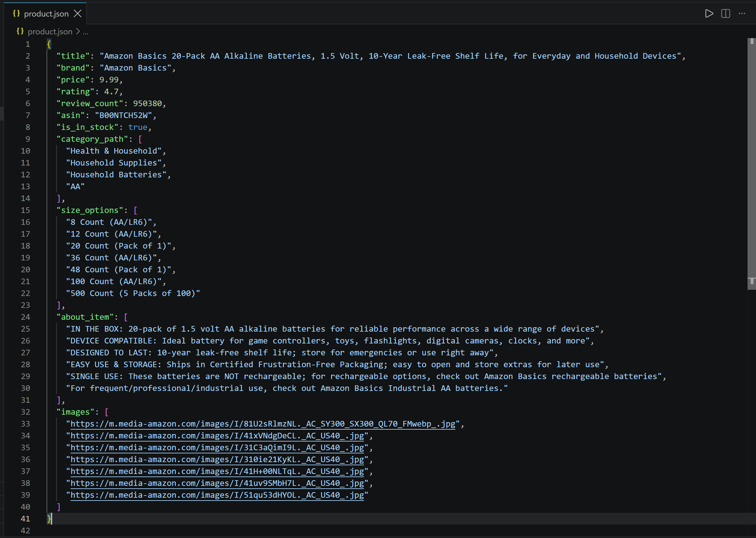Screen dimensions: 756x538
Task: Click the closing curly brace on line 41
Action: pos(49,519)
